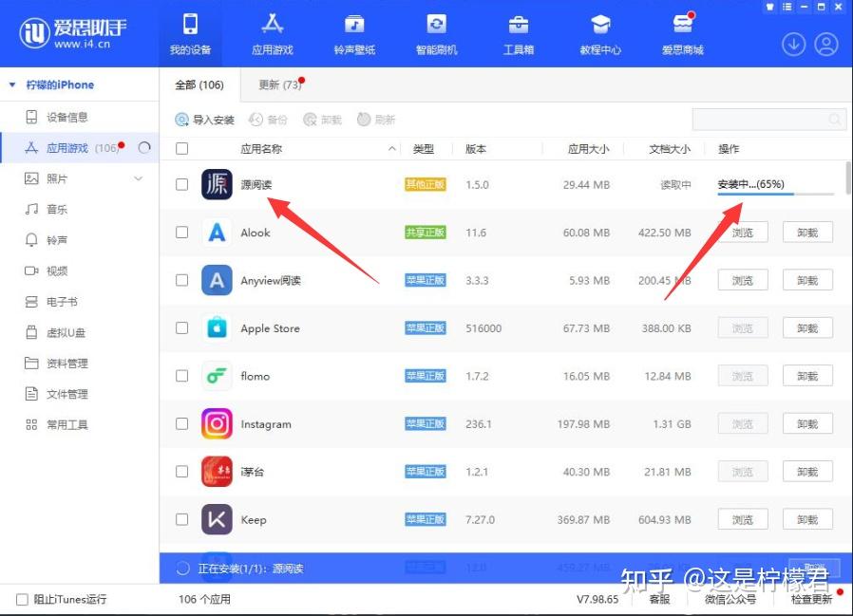Screen dimensions: 853x616
Task: Click 浏览 for Keep
Action: coord(743,520)
